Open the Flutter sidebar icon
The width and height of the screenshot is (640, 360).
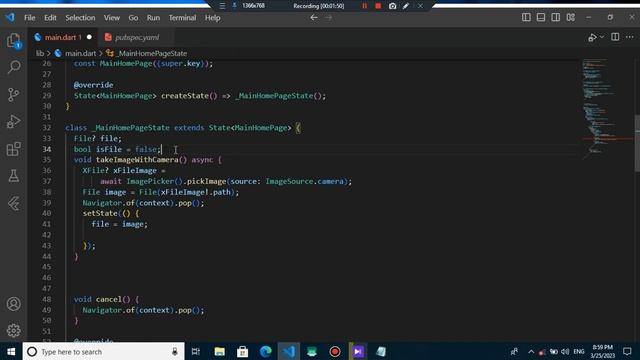[x=13, y=203]
